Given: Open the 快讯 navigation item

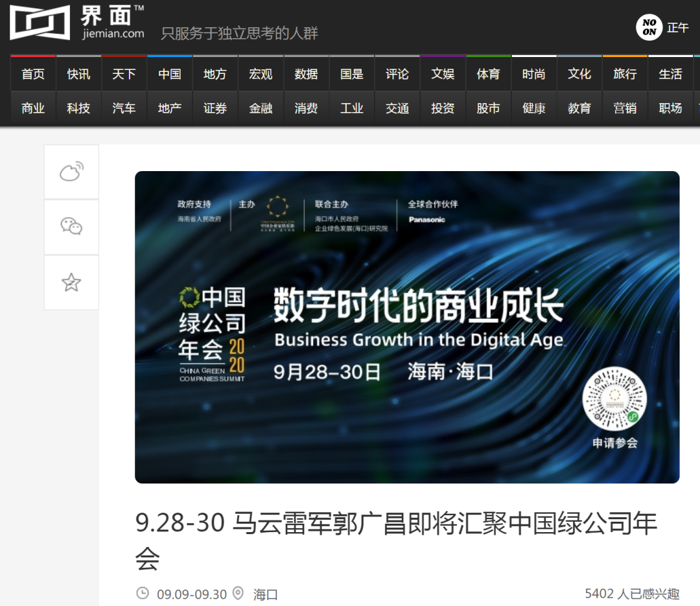Looking at the screenshot, I should tap(78, 74).
